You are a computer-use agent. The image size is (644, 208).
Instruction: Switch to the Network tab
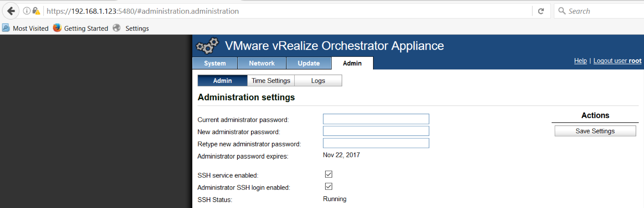pyautogui.click(x=262, y=63)
